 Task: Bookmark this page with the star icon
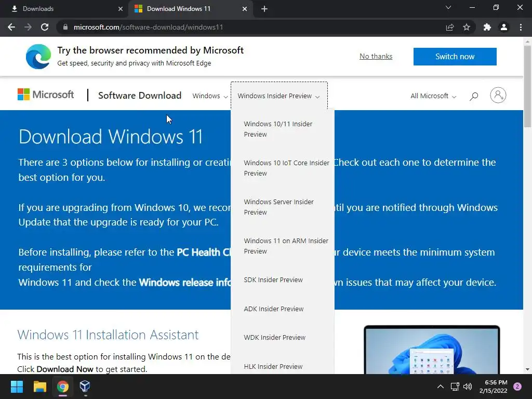coord(467,27)
